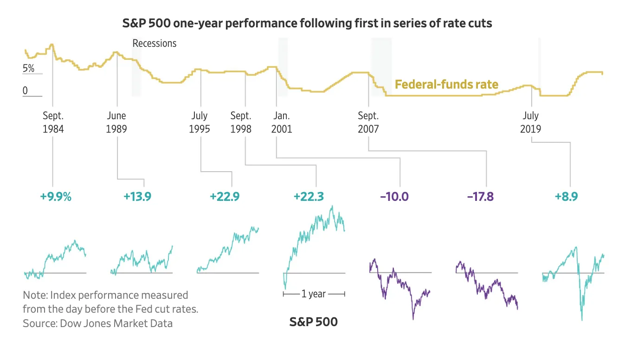The image size is (644, 347).
Task: Click the +8.9 performance value
Action: click(x=566, y=197)
